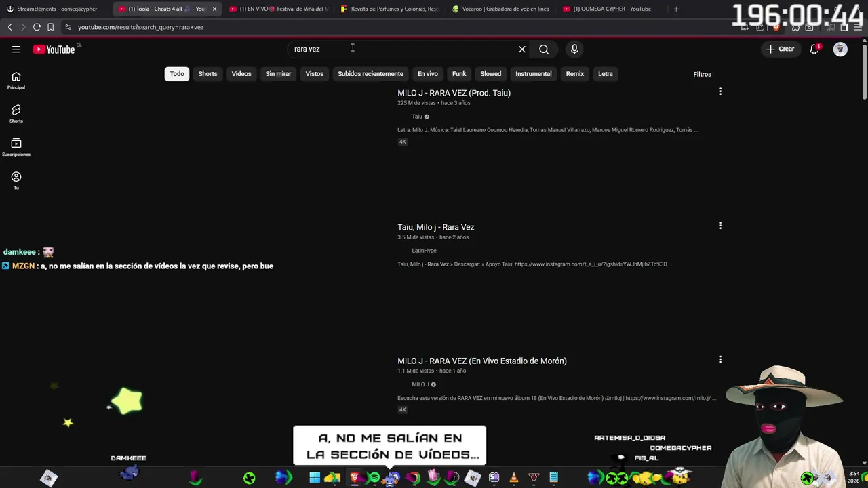Bookmark this page icon
This screenshot has height=488, width=868.
pyautogui.click(x=50, y=27)
